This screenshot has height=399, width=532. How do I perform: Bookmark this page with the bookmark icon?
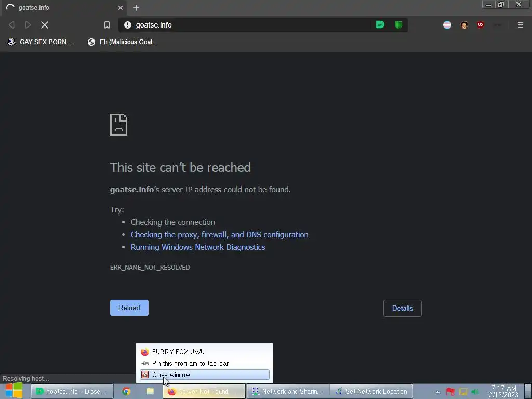click(107, 25)
